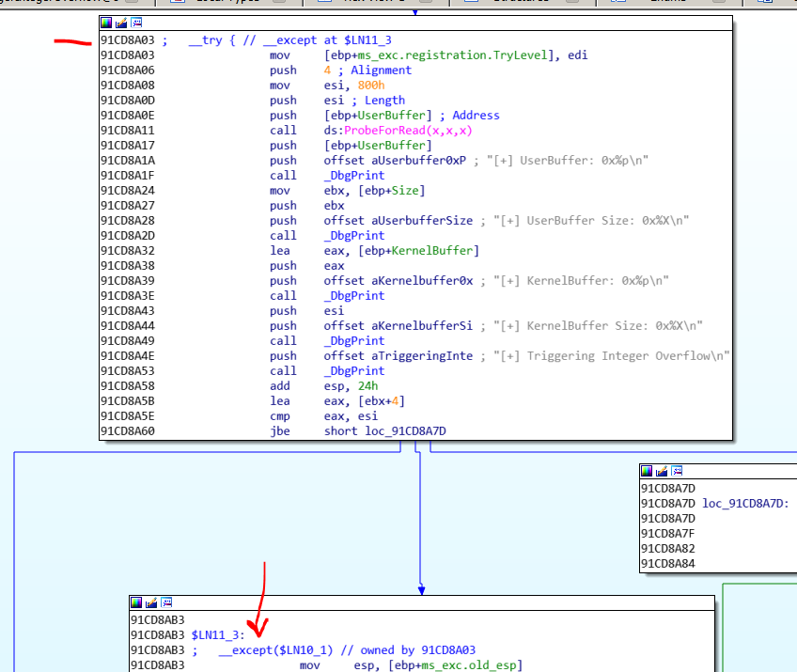Click the pencil icon on the $LN11_3 node

pyautogui.click(x=151, y=602)
